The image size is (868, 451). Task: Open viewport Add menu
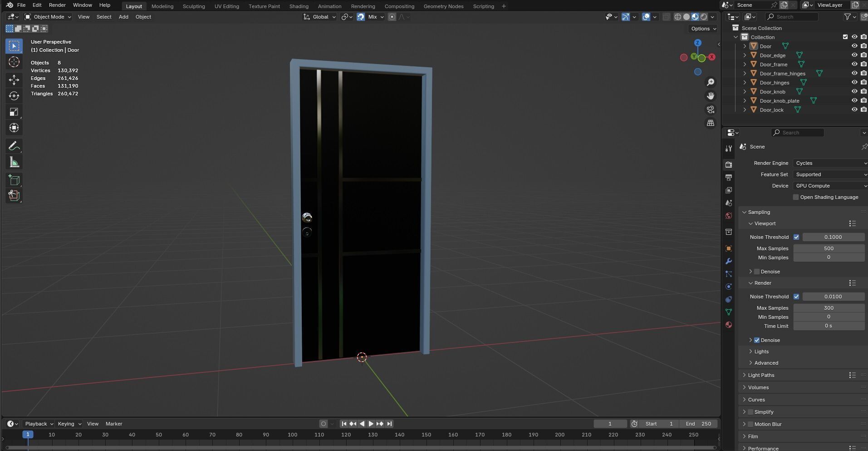123,17
